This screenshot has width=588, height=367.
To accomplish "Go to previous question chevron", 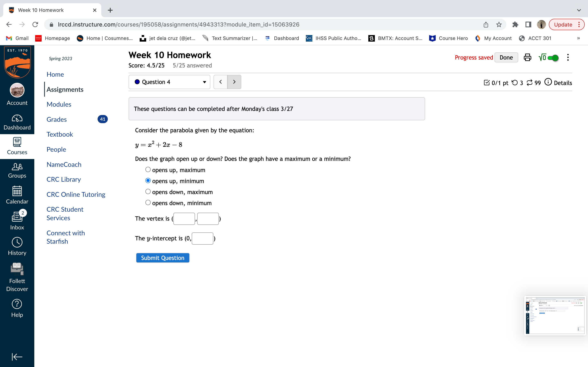I will coord(220,82).
